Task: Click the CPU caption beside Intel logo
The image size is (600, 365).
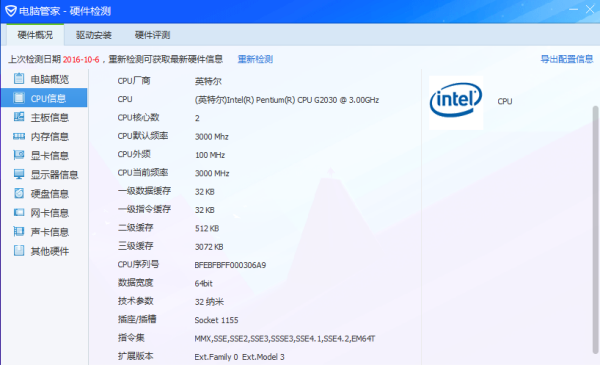Action: pos(505,101)
